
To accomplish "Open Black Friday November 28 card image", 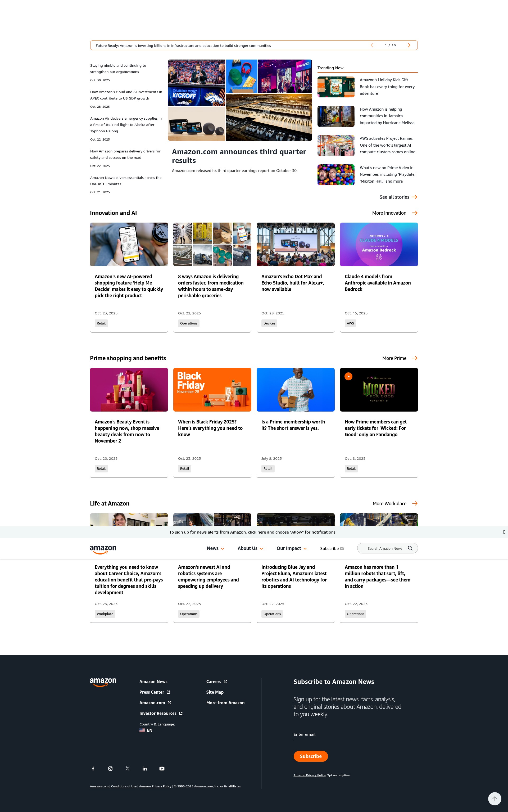I will click(x=212, y=390).
